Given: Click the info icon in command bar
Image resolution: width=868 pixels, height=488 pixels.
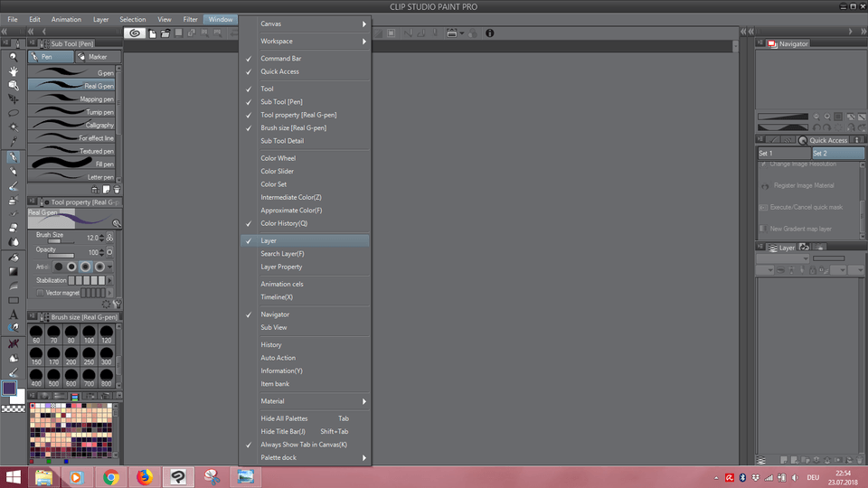Looking at the screenshot, I should (489, 33).
